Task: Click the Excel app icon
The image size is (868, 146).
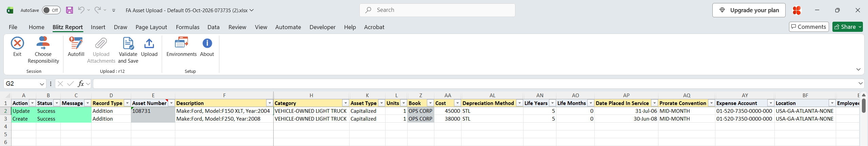Action: [10, 10]
